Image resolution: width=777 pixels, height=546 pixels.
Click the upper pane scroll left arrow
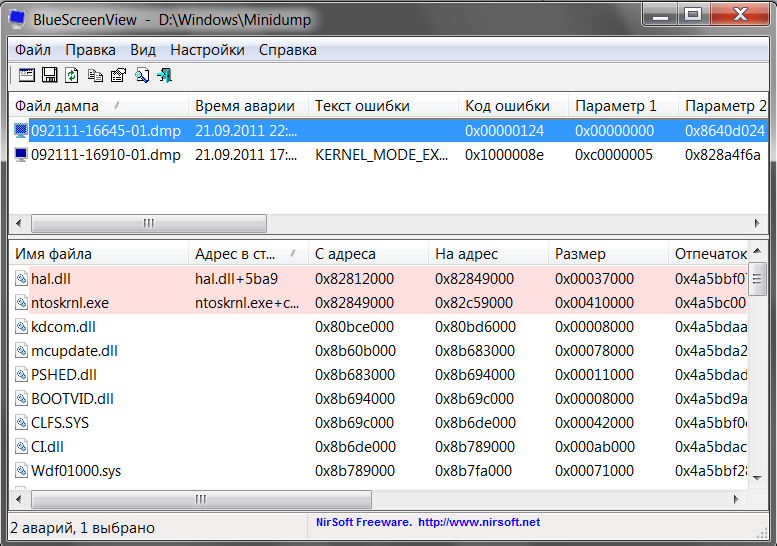[19, 223]
